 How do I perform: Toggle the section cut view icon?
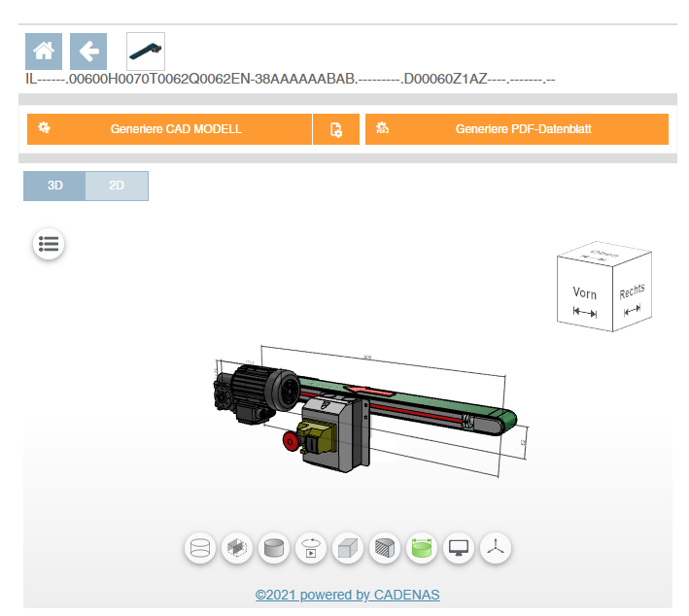tap(385, 548)
